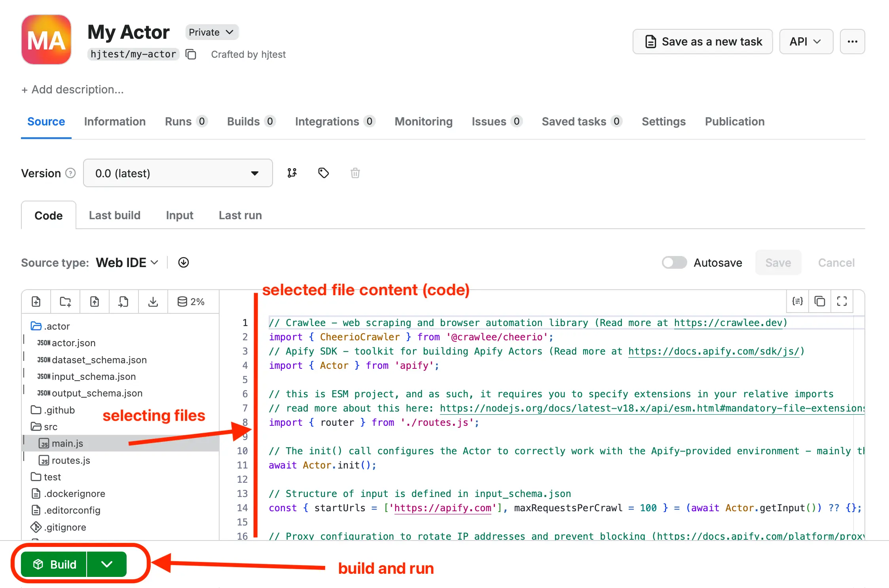The image size is (889, 588).
Task: Click the new file icon in toolbar
Action: click(36, 302)
